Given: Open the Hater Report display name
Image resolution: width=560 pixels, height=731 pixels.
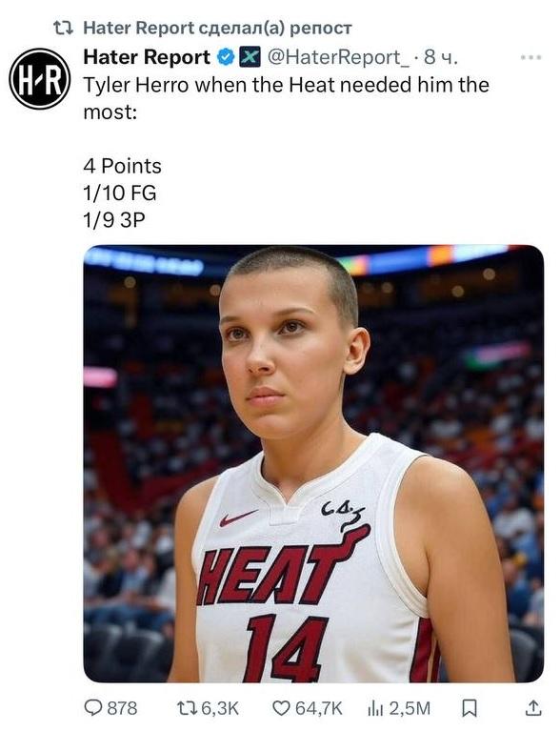Looking at the screenshot, I should click(147, 57).
